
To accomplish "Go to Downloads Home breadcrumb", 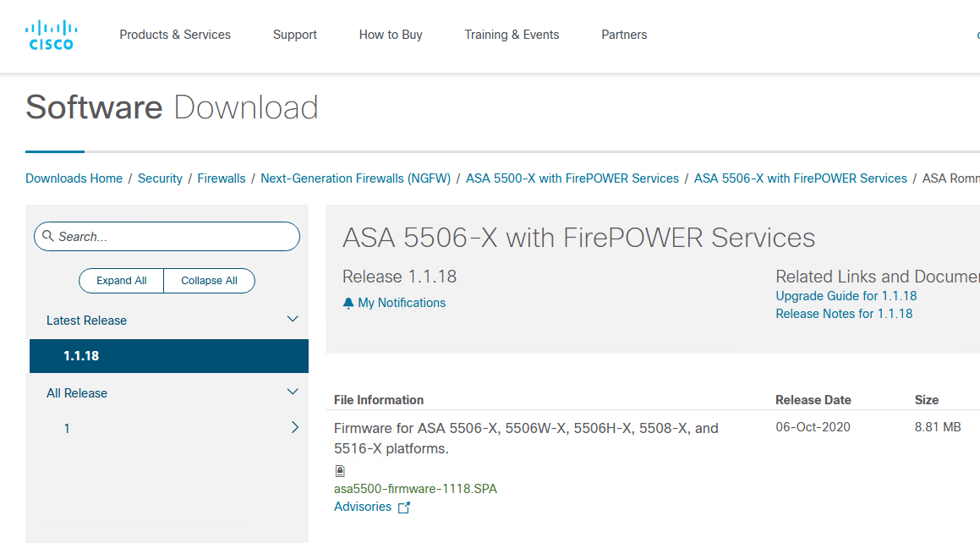I will click(x=74, y=178).
